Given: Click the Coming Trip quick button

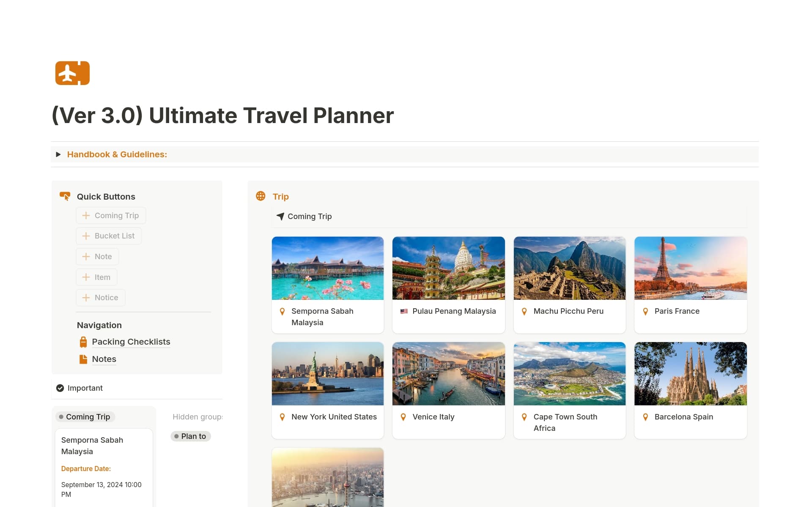Looking at the screenshot, I should tap(111, 215).
